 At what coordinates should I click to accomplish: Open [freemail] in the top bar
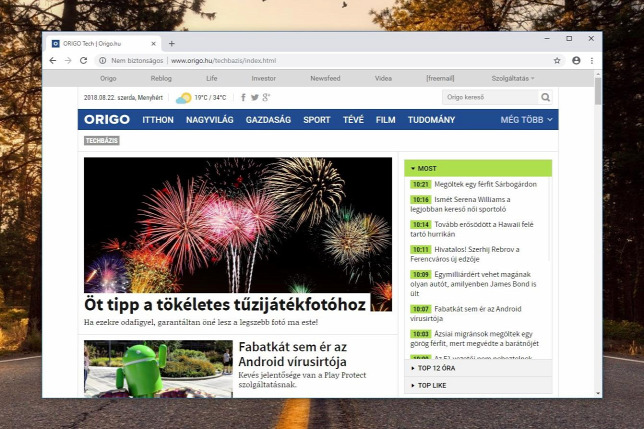pyautogui.click(x=440, y=78)
